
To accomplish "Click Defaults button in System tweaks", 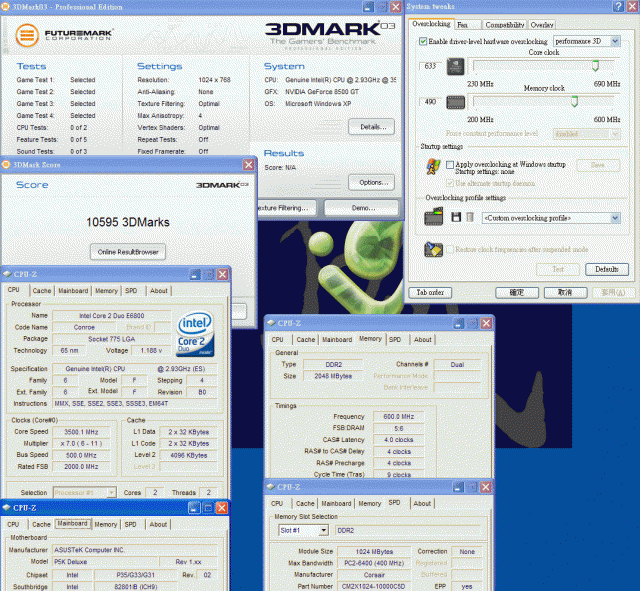I will point(607,269).
